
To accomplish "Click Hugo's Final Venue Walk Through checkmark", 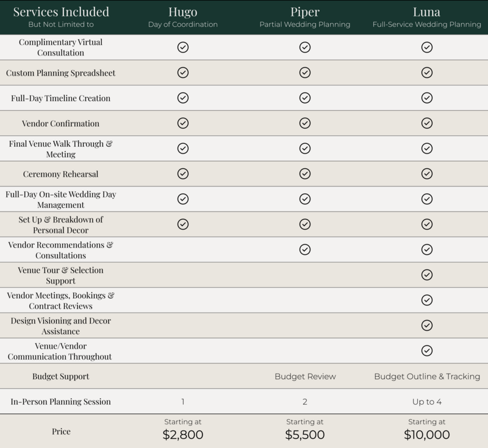I will (182, 148).
